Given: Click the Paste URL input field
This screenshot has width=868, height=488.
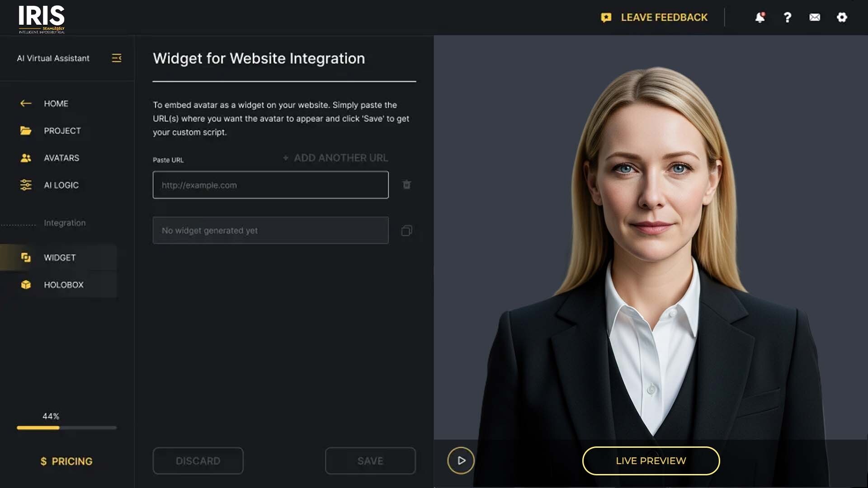Looking at the screenshot, I should click(x=270, y=185).
